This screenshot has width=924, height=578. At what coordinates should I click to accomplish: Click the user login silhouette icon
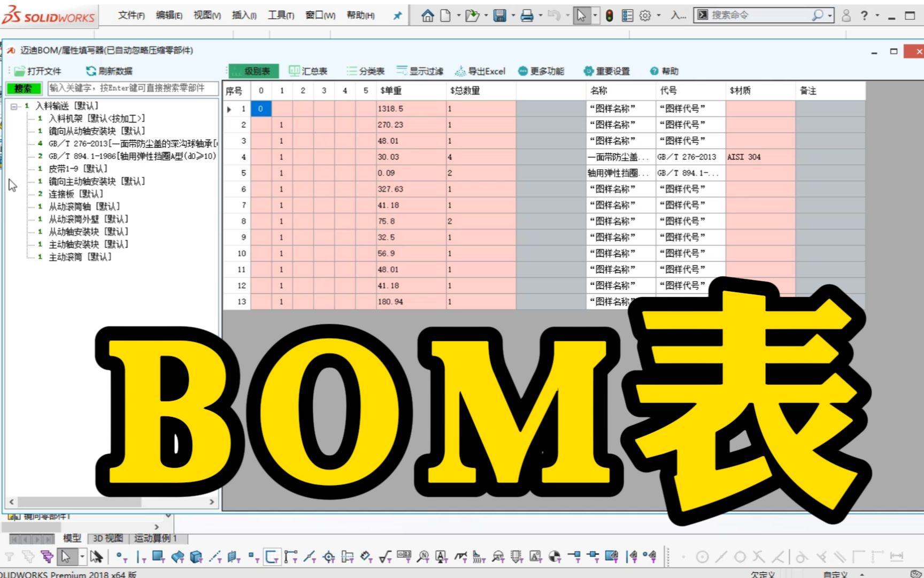pyautogui.click(x=846, y=16)
